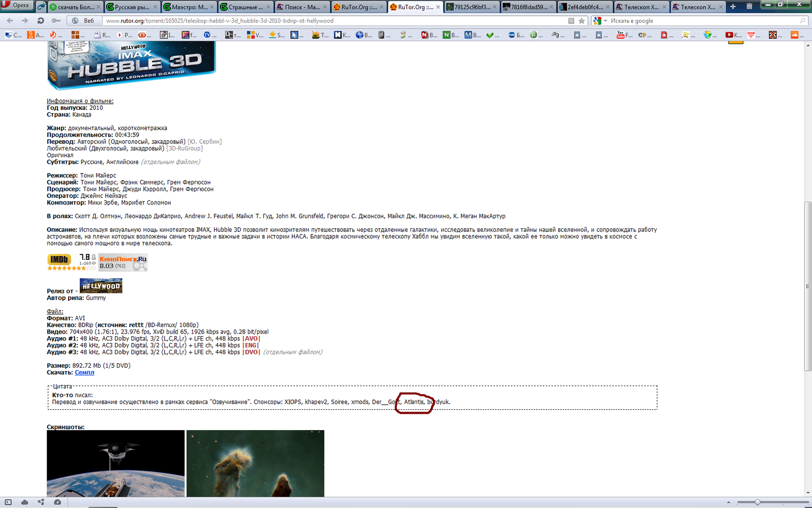Close the active RuTor.Org tab
The height and width of the screenshot is (508, 812).
click(x=438, y=7)
